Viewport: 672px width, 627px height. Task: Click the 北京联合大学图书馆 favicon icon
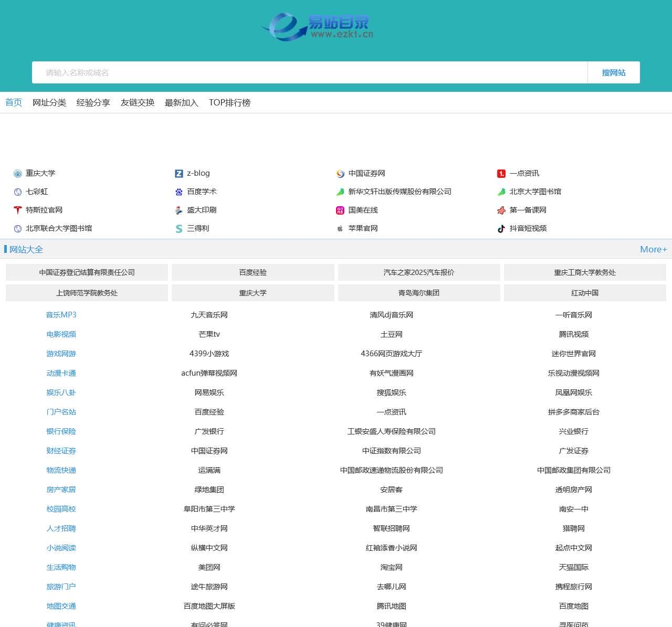18,229
